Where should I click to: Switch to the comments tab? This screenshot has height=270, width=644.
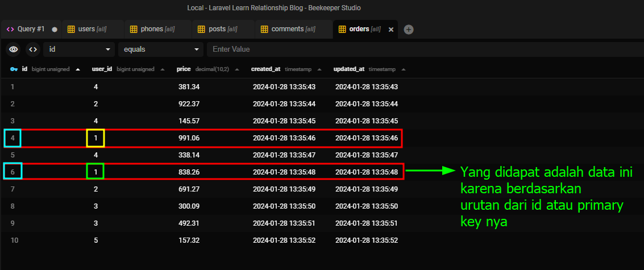(287, 29)
